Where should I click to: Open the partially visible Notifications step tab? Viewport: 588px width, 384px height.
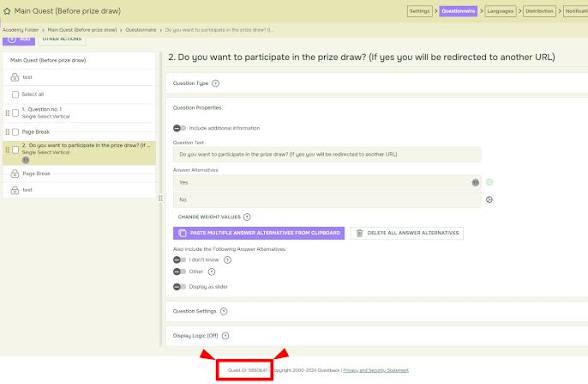[576, 11]
